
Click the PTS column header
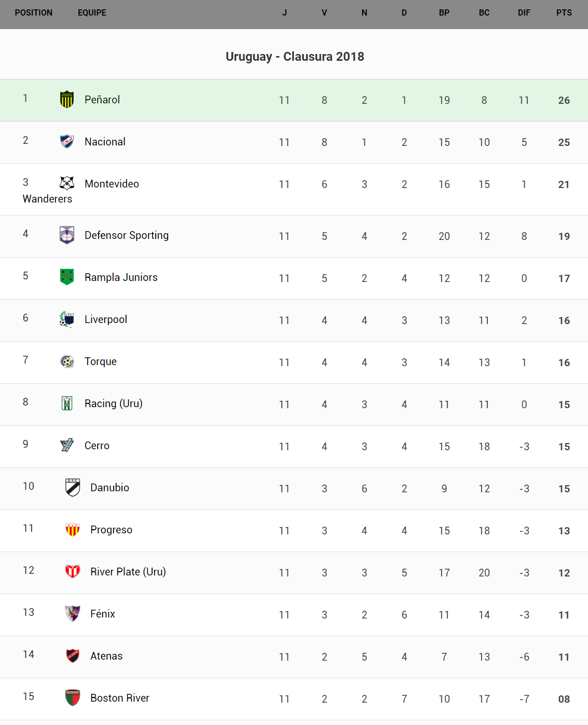(564, 13)
